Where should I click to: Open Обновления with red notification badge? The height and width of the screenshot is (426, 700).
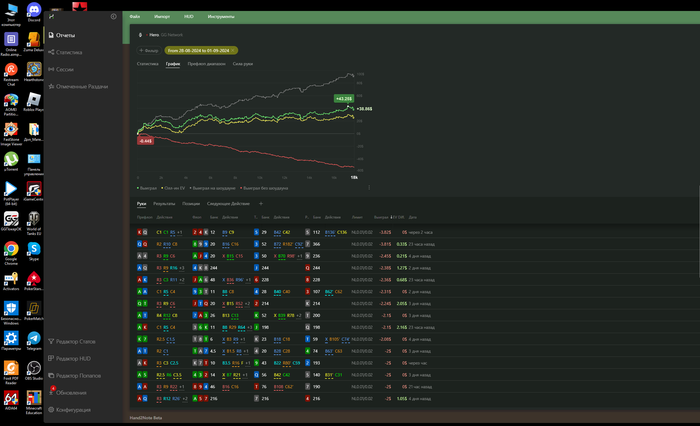coord(67,392)
